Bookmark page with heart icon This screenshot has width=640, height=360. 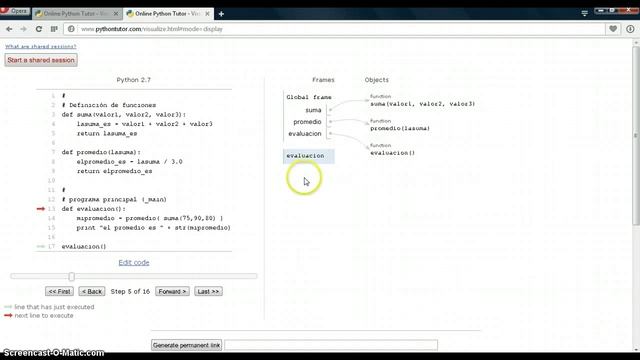coord(613,29)
